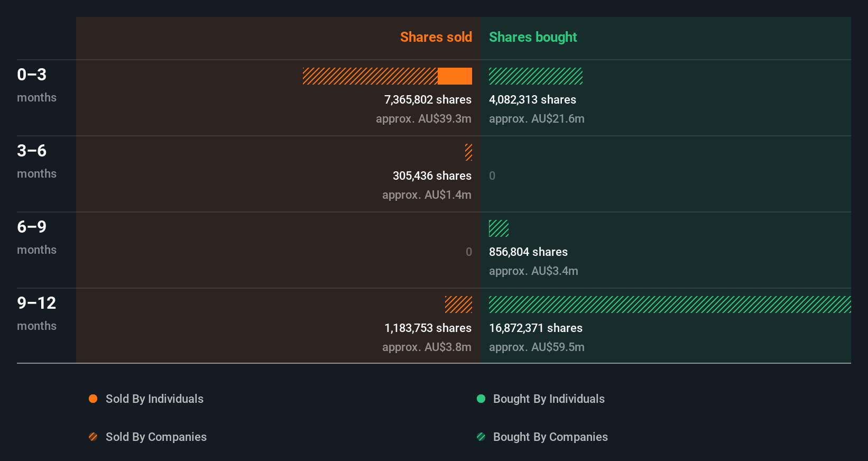This screenshot has height=461, width=868.
Task: Click the green Bought By Individuals legend dot
Action: coord(481,399)
